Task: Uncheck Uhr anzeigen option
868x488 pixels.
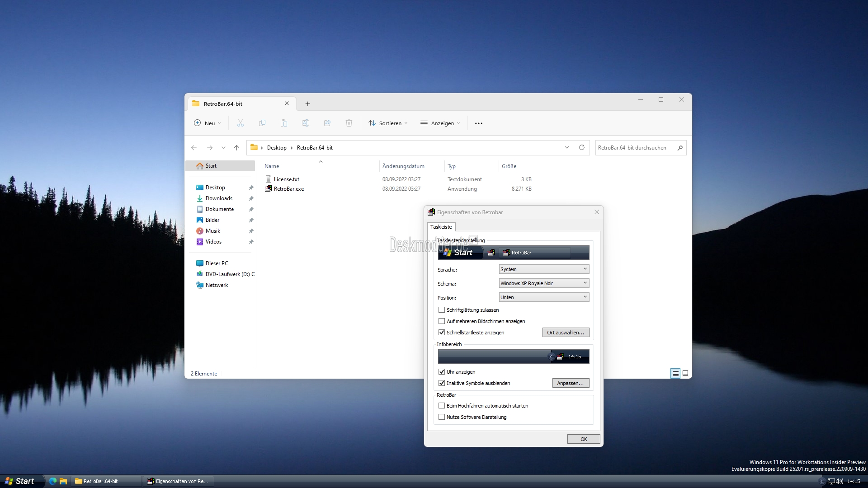Action: [442, 372]
